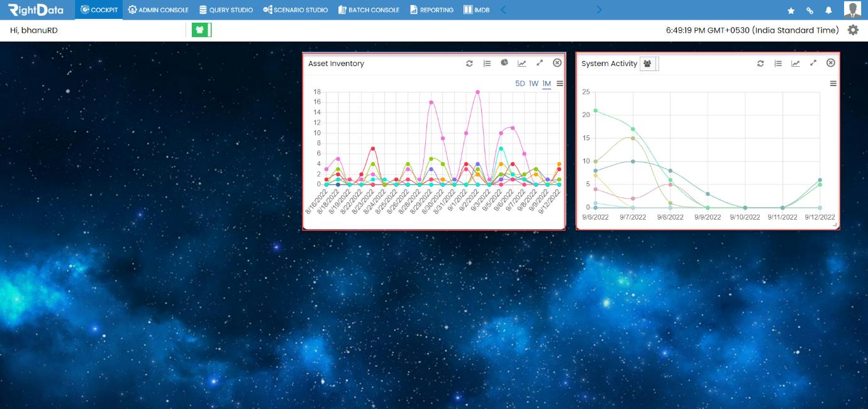Image resolution: width=868 pixels, height=409 pixels.
Task: Open the Query Studio tab
Action: [226, 10]
